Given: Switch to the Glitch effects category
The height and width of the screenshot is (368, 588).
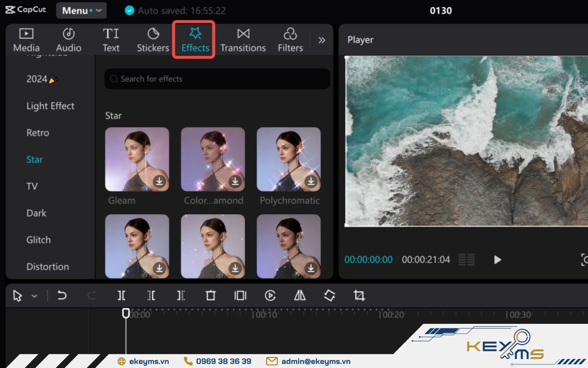Looking at the screenshot, I should tap(38, 240).
